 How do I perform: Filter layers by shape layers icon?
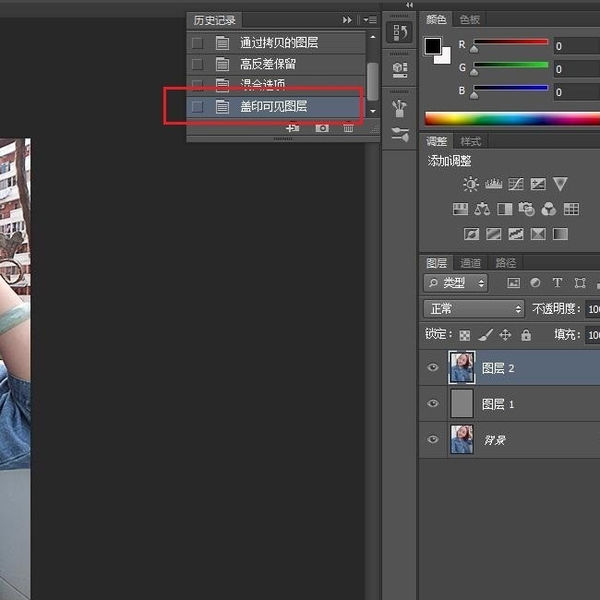(580, 283)
